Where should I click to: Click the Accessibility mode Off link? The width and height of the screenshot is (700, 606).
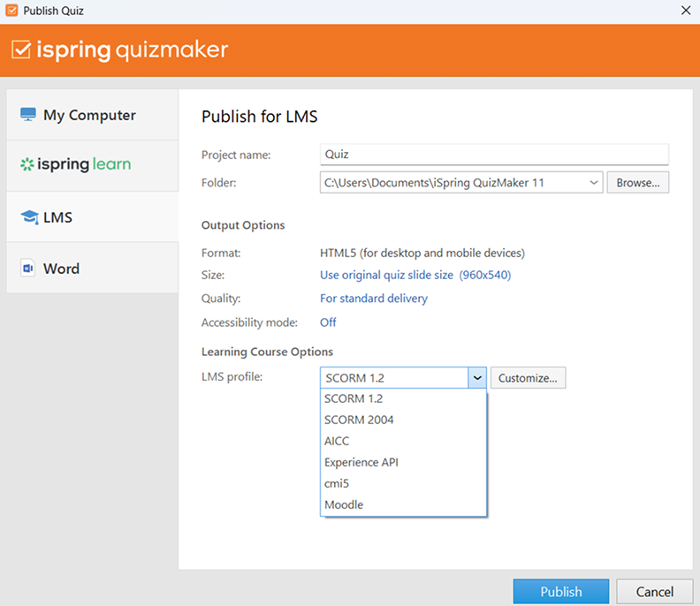(x=328, y=322)
